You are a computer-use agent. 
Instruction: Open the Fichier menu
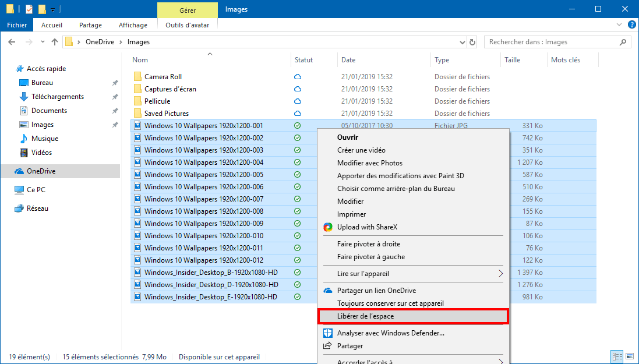[17, 25]
